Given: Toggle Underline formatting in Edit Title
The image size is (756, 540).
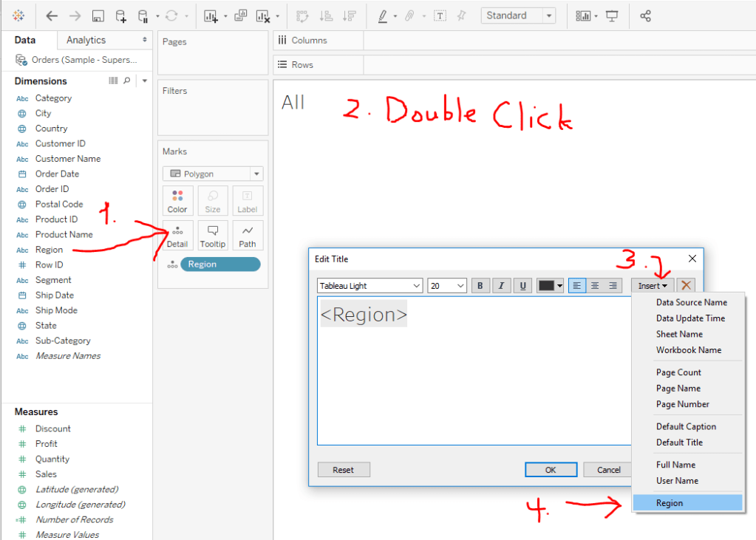Looking at the screenshot, I should click(523, 286).
